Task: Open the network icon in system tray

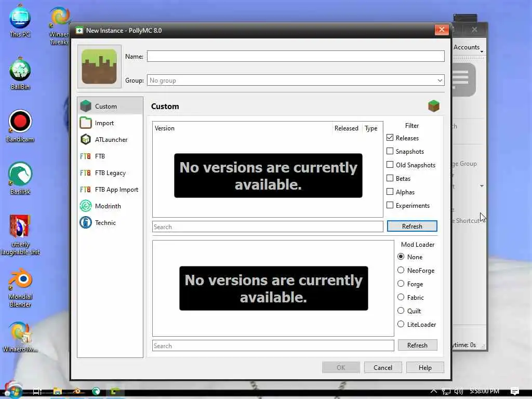Action: [446, 391]
